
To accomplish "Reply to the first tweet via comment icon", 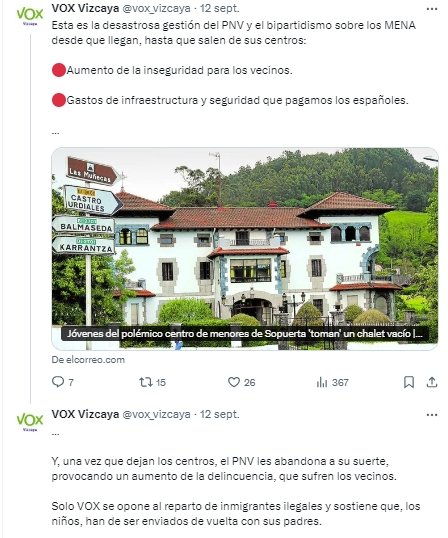I will [58, 382].
